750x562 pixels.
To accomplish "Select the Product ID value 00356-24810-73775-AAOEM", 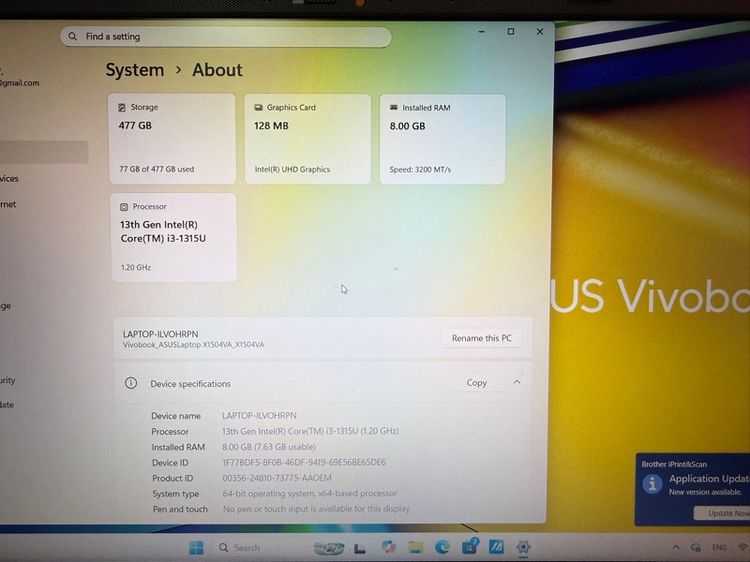I will 276,478.
